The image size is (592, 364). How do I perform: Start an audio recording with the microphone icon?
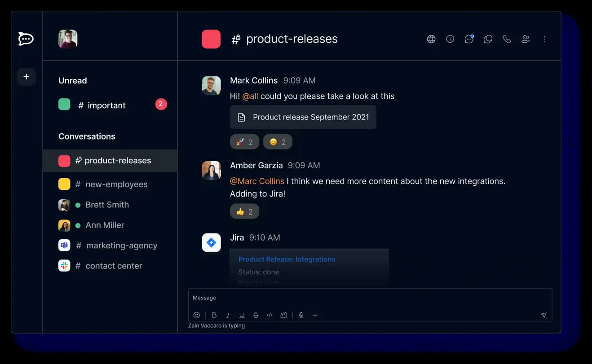[301, 315]
